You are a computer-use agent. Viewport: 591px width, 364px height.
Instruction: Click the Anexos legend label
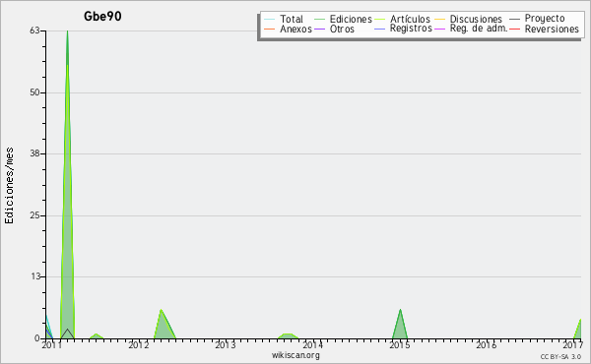point(295,29)
